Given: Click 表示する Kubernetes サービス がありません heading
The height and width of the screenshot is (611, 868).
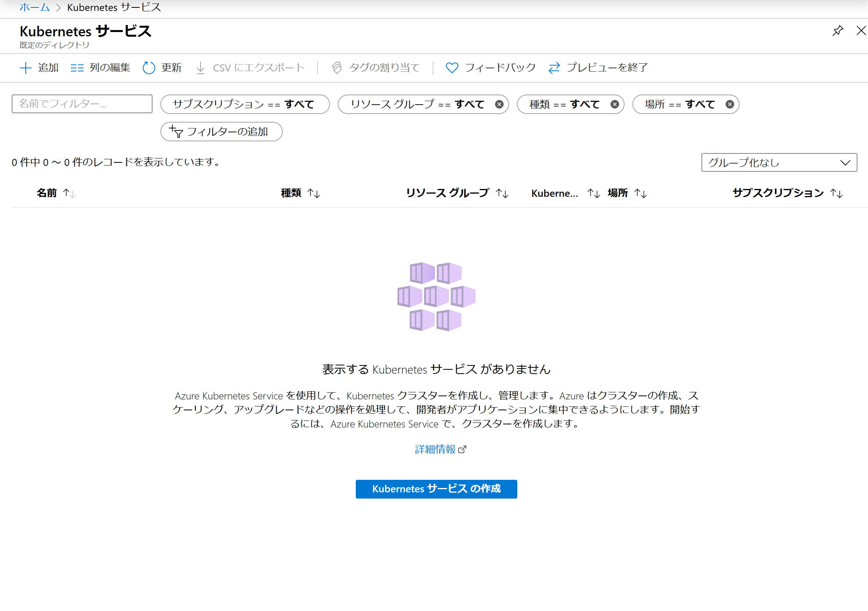Looking at the screenshot, I should coord(437,369).
